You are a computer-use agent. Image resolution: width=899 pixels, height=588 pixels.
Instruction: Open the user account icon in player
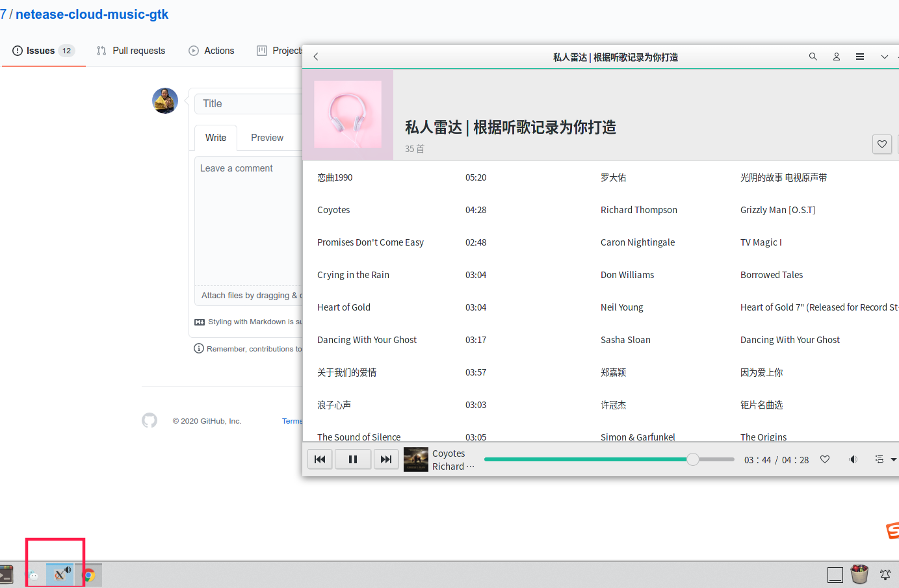[837, 57]
